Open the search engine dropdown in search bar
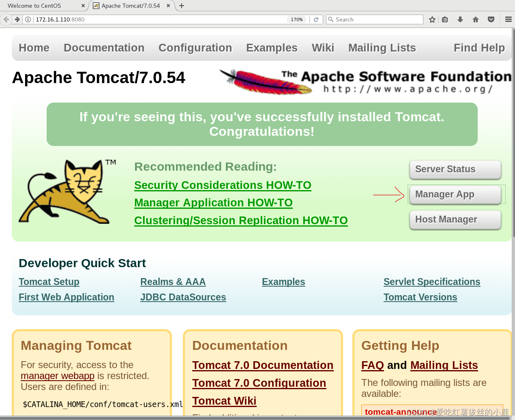The image size is (515, 420). 332,19
